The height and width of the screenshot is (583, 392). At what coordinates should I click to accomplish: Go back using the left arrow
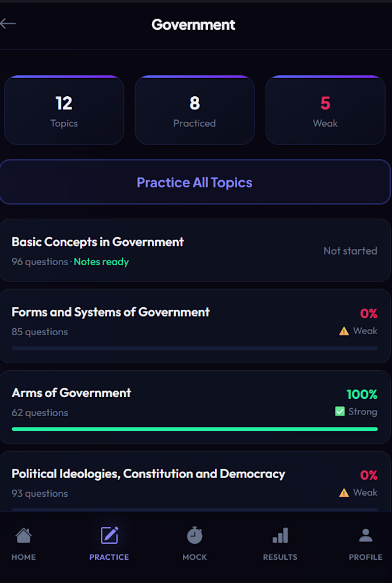[8, 24]
